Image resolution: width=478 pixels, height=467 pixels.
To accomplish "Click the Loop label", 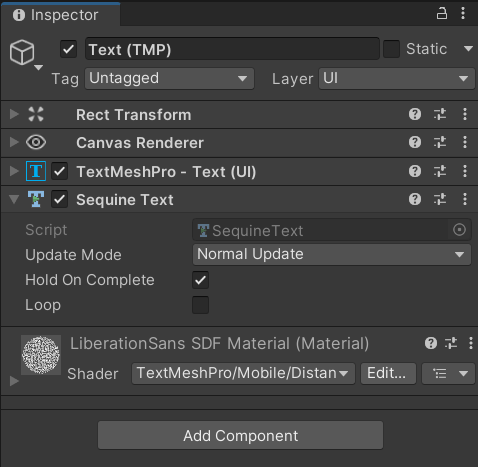I will pos(43,305).
